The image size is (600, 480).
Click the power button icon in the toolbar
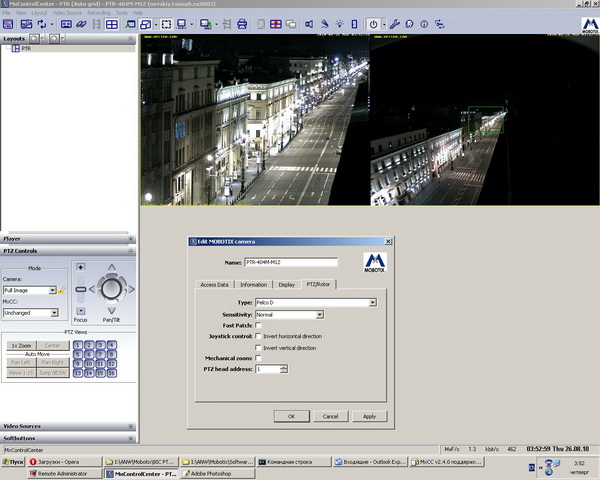coord(373,24)
